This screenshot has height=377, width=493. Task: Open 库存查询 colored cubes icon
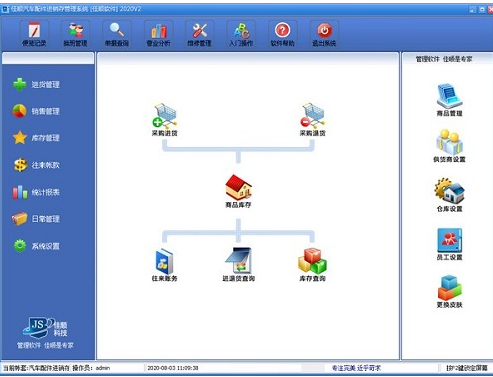coord(312,261)
